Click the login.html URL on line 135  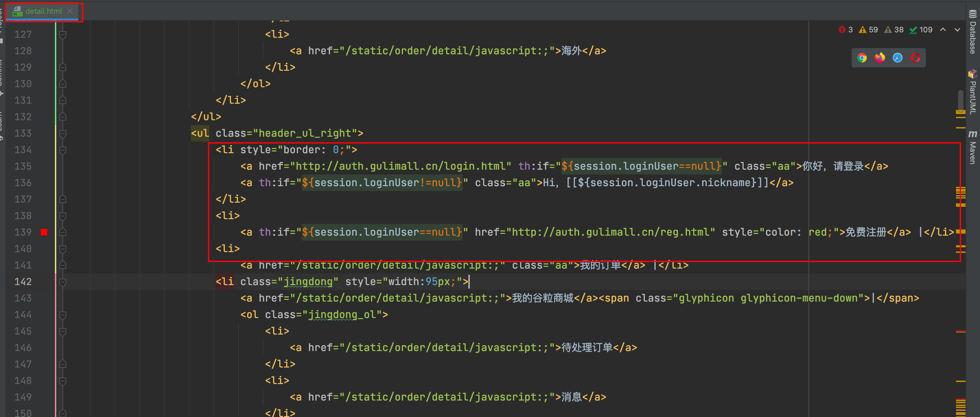401,166
